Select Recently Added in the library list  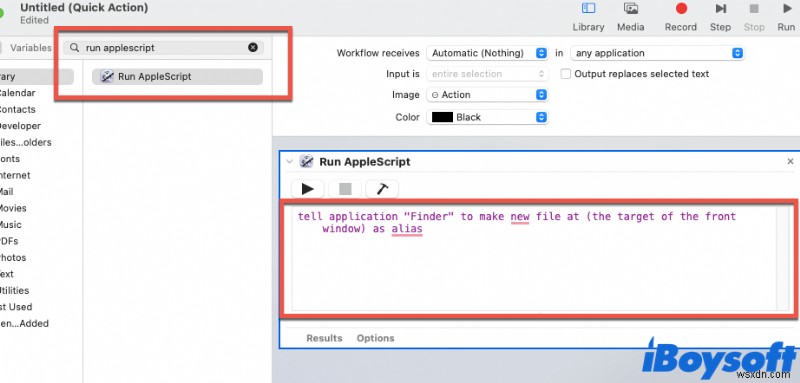coord(24,323)
